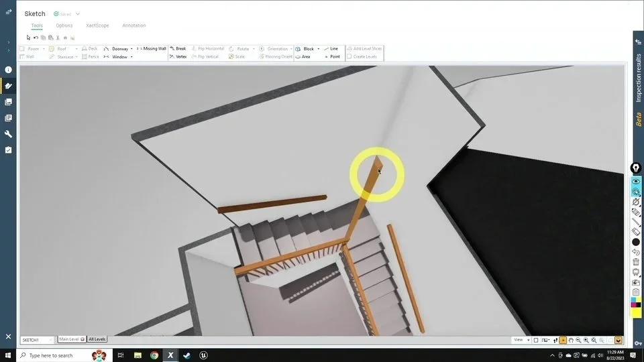Open the info panel in left sidebar
This screenshot has width=644, height=362.
pyautogui.click(x=8, y=70)
